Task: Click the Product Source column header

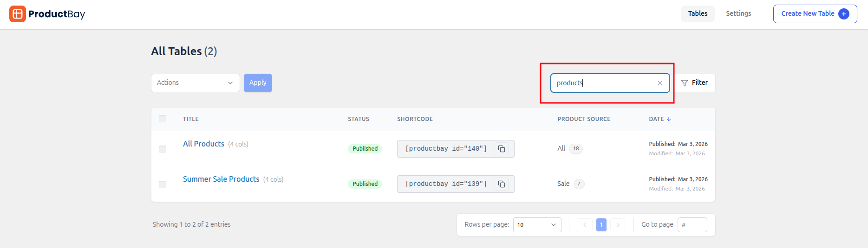Action: (x=584, y=119)
